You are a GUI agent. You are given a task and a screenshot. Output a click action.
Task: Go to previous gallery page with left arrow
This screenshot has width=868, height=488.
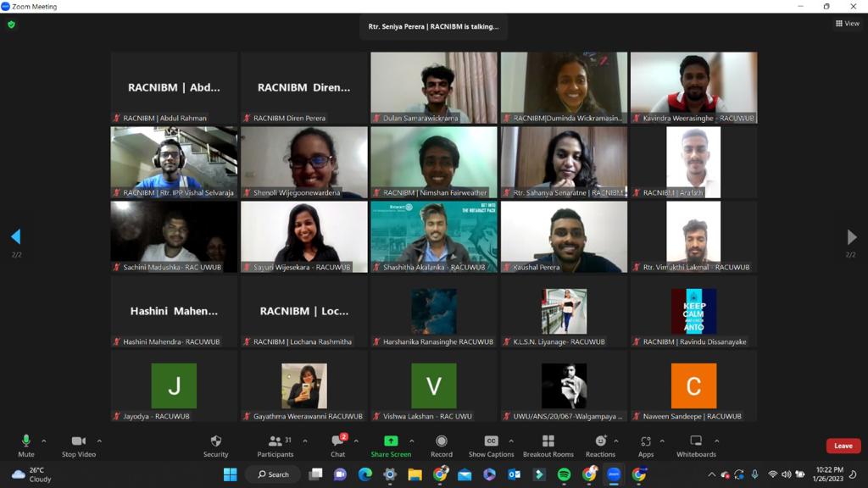[15, 237]
